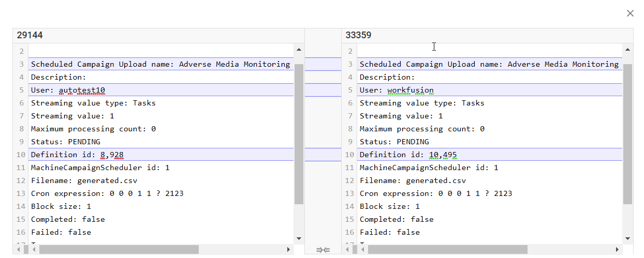Click the username workfusion
This screenshot has width=644, height=258.
411,90
